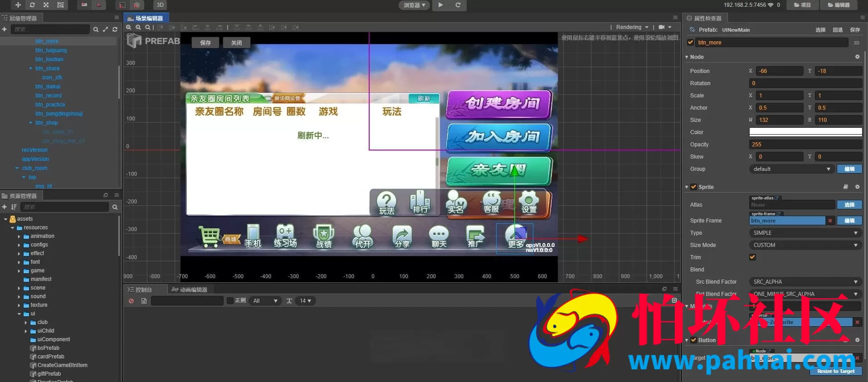Select the cardPrefab asset

coord(50,357)
